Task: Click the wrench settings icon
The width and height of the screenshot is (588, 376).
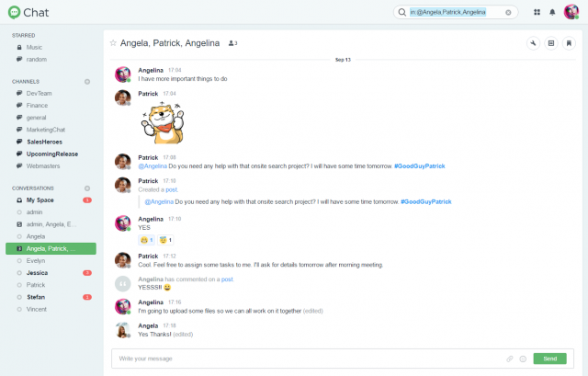Action: pos(533,43)
